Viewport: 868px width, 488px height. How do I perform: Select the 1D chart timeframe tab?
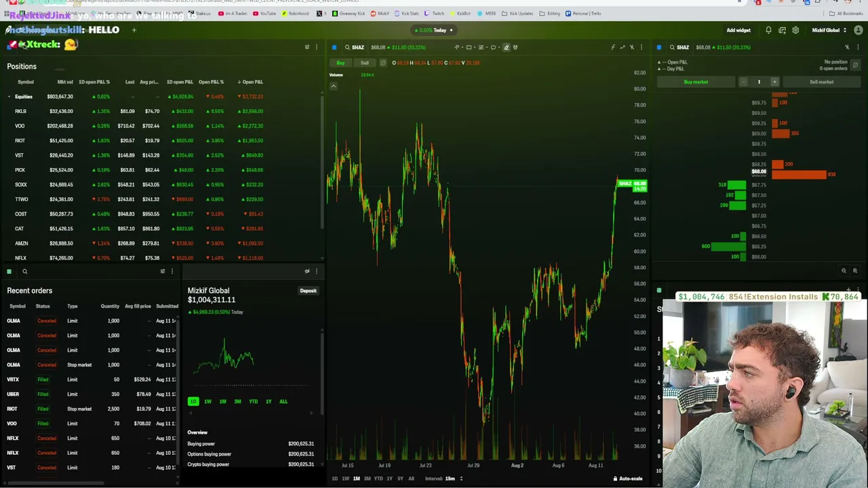coord(334,479)
